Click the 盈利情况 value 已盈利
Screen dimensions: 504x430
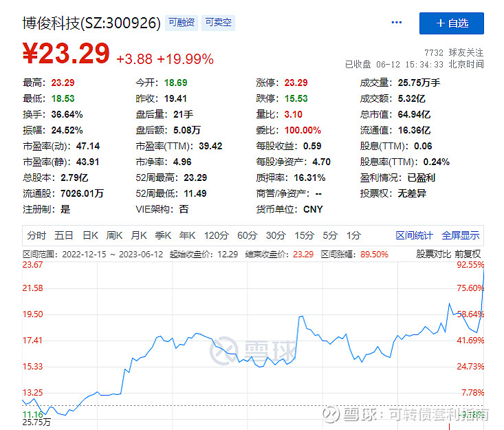[421, 178]
